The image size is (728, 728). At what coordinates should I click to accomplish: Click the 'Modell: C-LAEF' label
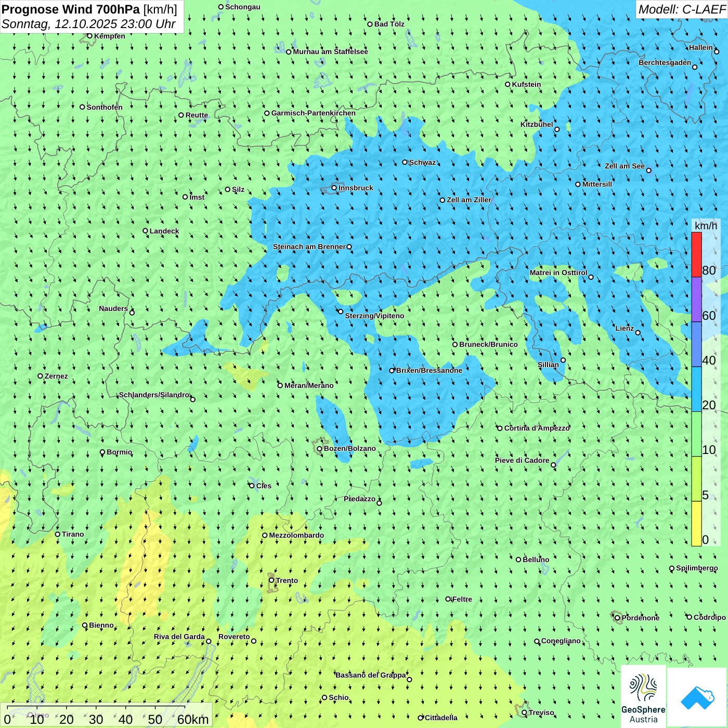(681, 9)
